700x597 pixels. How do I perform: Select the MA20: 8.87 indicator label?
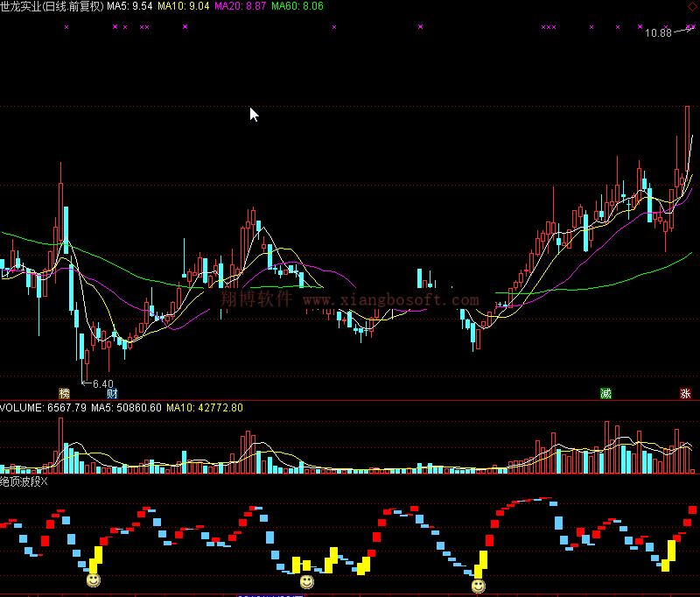tap(240, 6)
